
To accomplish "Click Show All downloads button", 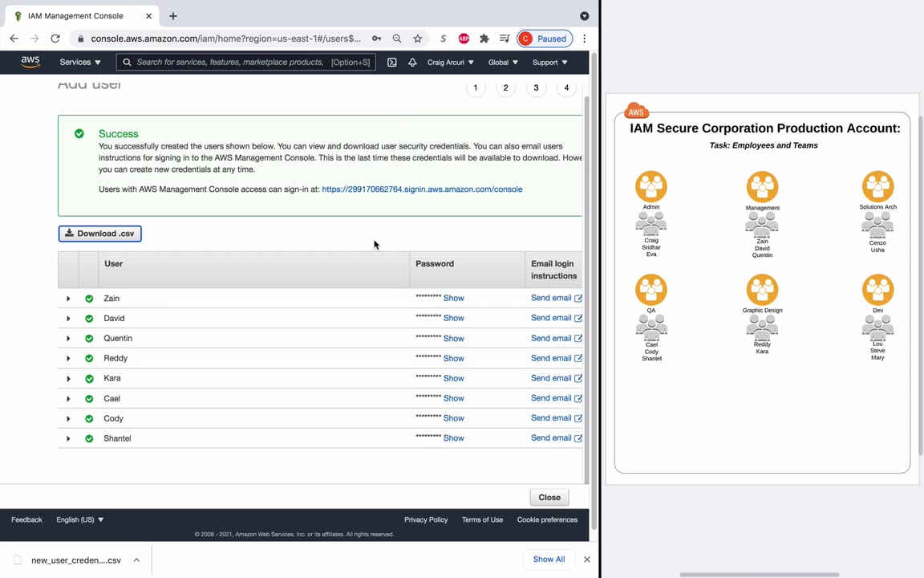I will 549,559.
